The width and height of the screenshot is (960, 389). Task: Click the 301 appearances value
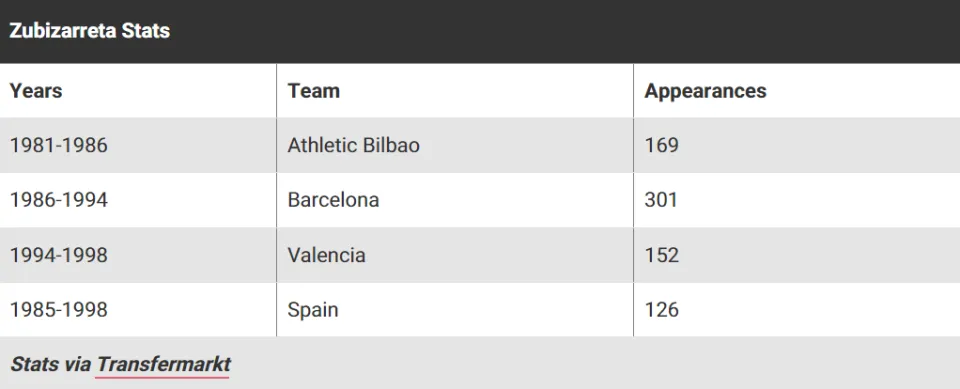pyautogui.click(x=661, y=200)
